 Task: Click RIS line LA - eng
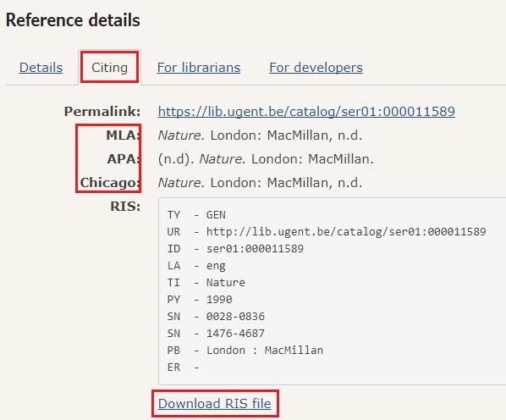pos(196,266)
